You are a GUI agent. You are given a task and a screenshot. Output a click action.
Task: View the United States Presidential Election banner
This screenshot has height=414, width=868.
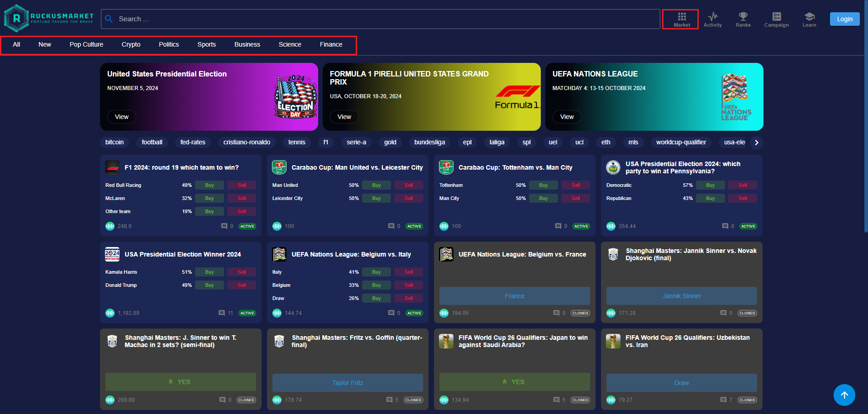tap(121, 117)
